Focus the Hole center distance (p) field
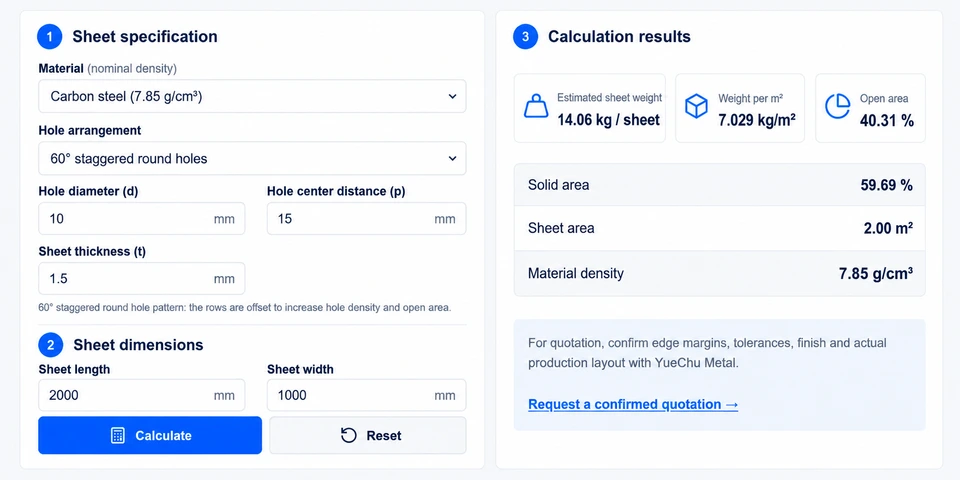 coord(366,219)
